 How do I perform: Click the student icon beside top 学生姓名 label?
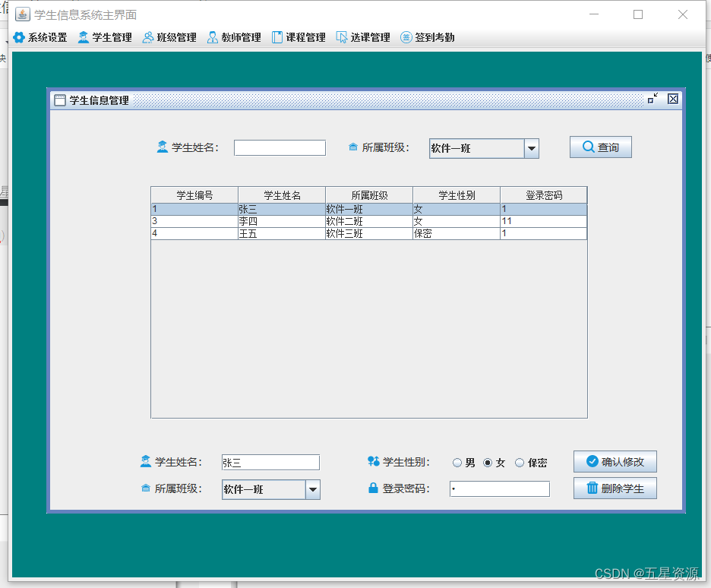[x=163, y=147]
